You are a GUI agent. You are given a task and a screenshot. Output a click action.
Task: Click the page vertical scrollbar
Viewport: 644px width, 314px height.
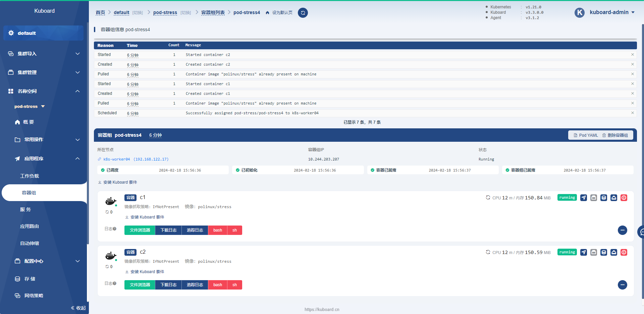[643, 161]
